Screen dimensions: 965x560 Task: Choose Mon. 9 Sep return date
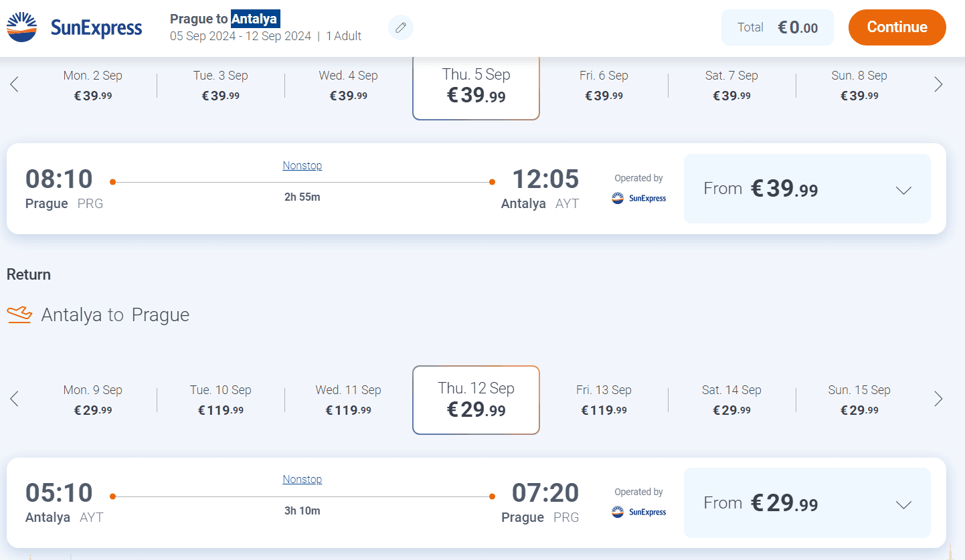[x=93, y=399]
